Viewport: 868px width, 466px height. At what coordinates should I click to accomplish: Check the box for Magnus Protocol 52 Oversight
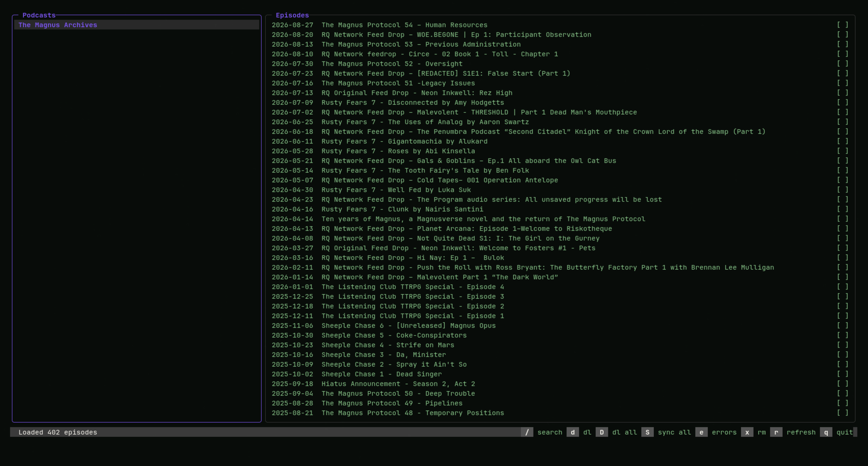843,64
